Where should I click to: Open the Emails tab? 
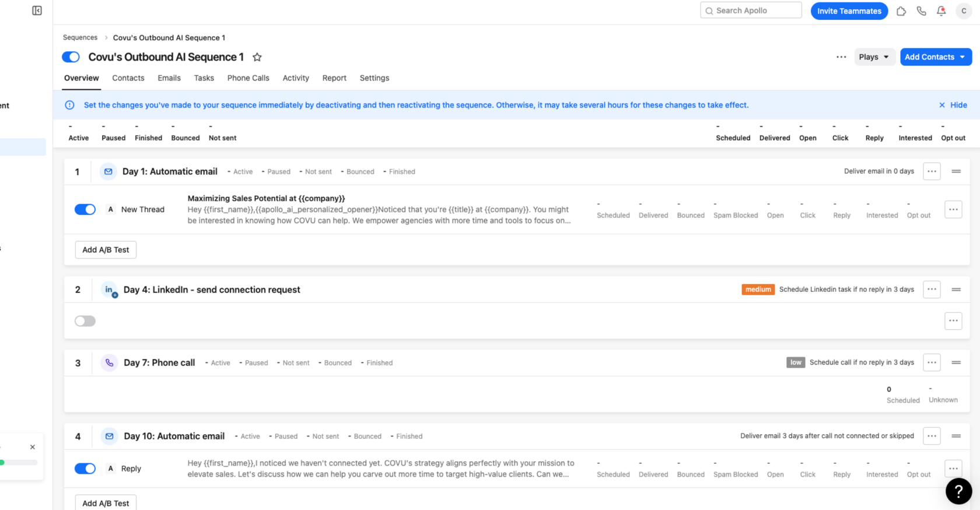[169, 78]
